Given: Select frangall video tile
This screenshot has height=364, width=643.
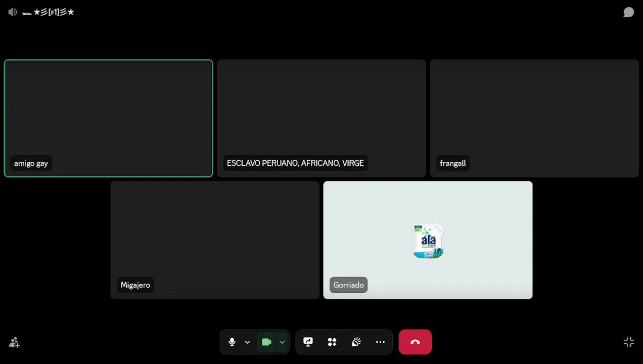Looking at the screenshot, I should pos(534,118).
